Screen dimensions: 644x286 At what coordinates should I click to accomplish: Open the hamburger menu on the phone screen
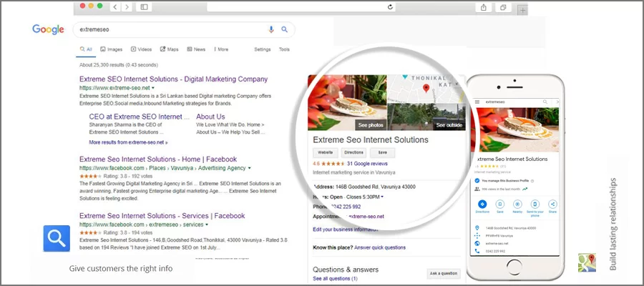point(477,102)
